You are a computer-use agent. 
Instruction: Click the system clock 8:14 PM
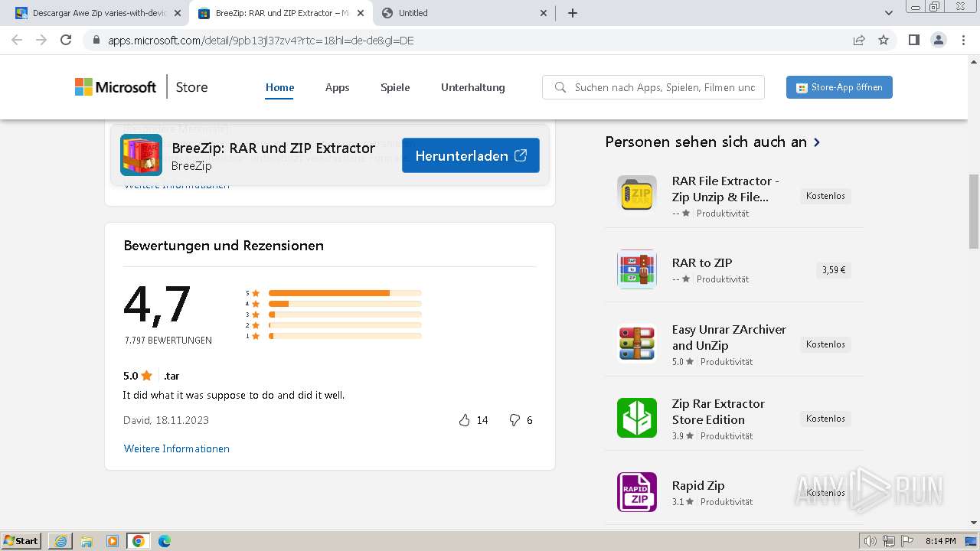point(940,541)
